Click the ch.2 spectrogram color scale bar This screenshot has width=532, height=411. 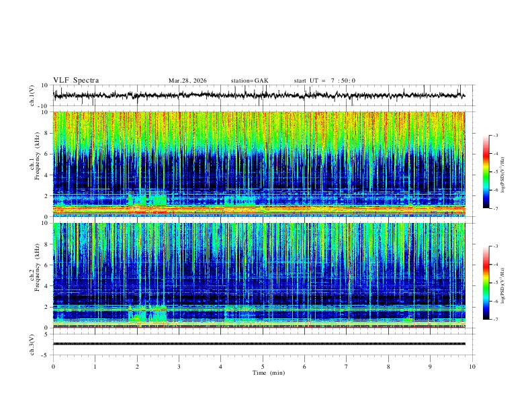click(x=486, y=283)
